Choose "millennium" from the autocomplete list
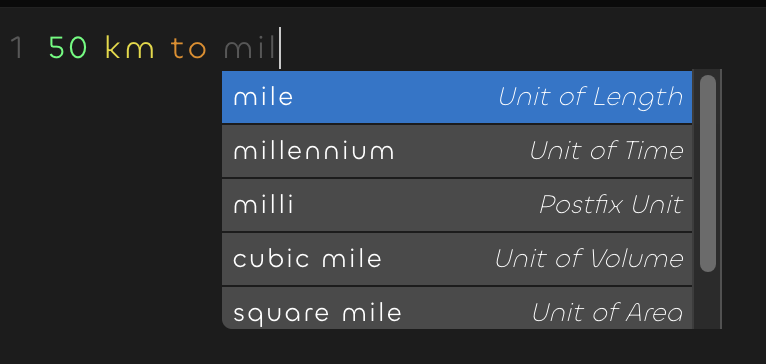This screenshot has height=364, width=766. pos(457,151)
